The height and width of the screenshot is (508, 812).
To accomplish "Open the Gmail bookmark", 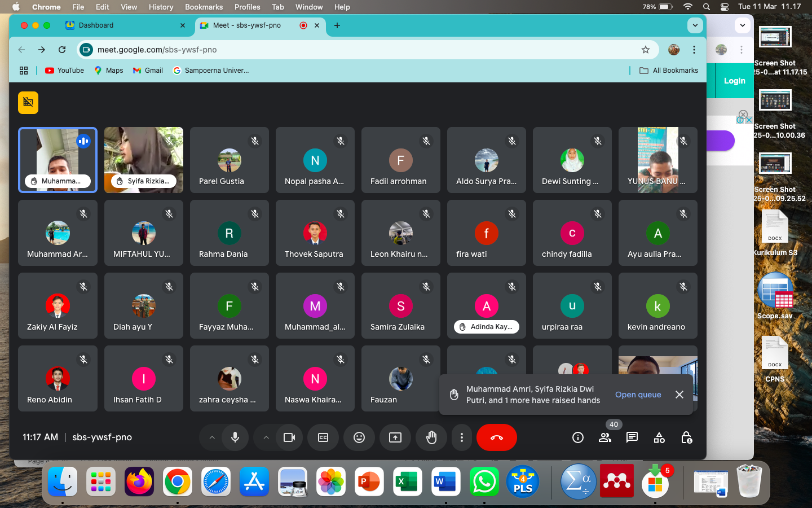I will click(148, 71).
